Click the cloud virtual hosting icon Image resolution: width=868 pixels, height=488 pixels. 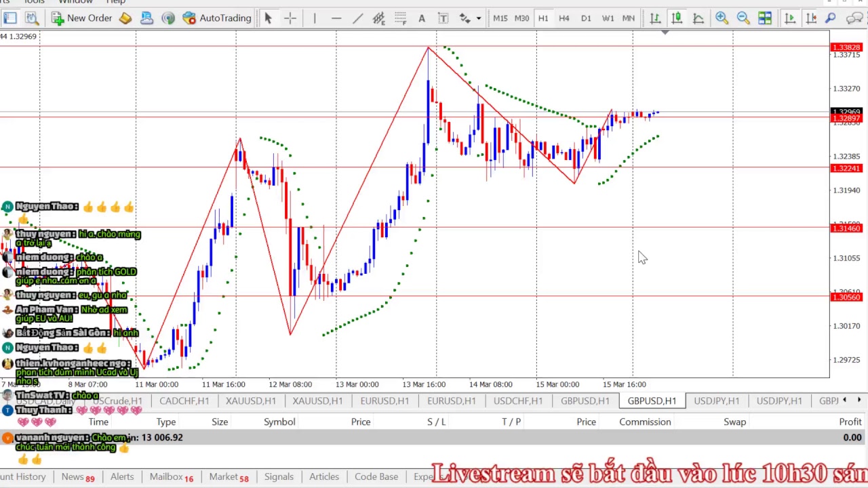146,18
